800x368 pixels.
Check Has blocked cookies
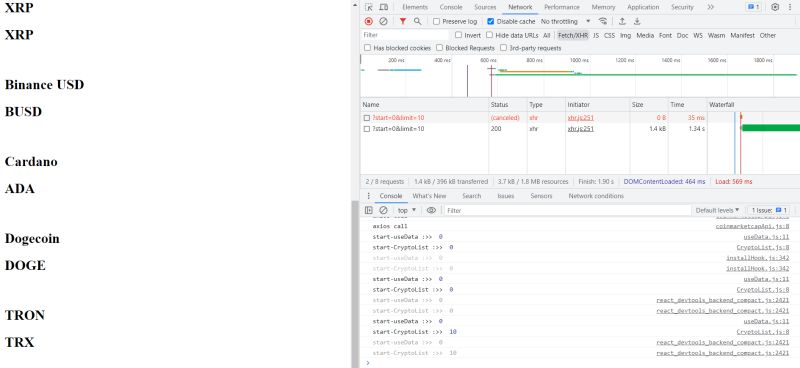367,48
